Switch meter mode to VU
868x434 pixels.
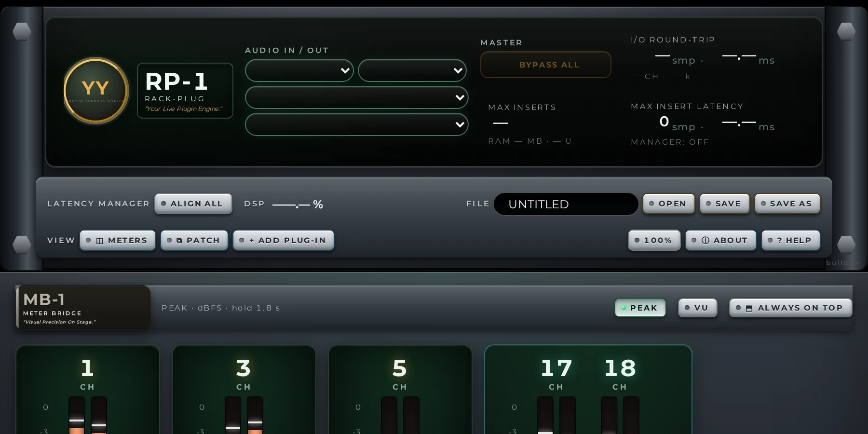698,308
